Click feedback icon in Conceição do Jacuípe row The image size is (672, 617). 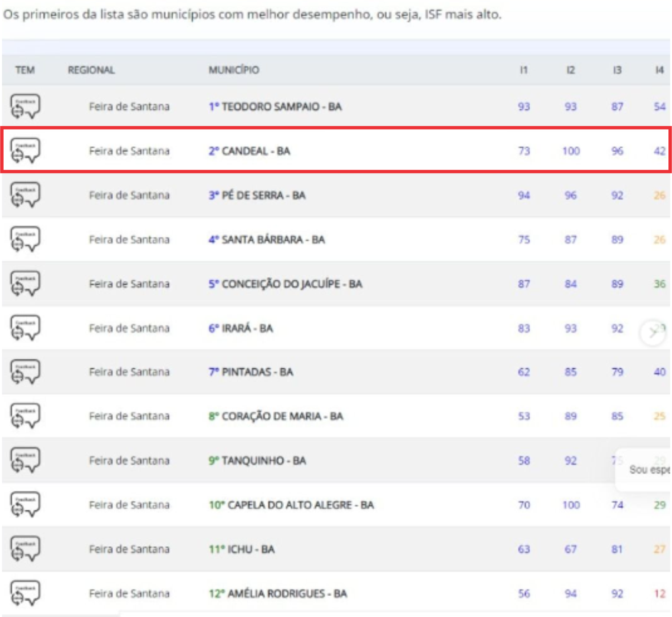[25, 284]
